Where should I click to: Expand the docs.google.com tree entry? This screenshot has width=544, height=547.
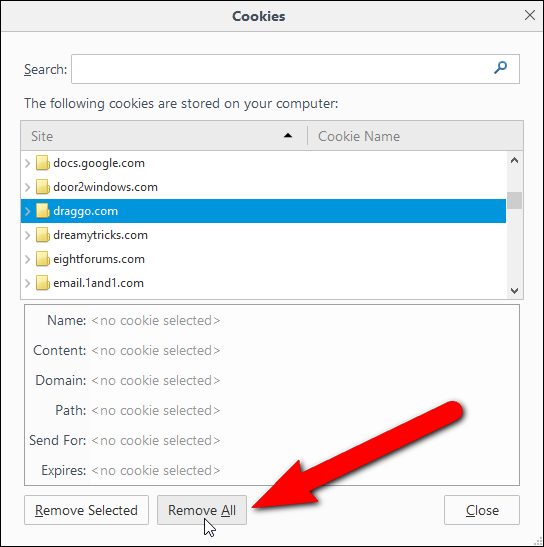point(28,163)
